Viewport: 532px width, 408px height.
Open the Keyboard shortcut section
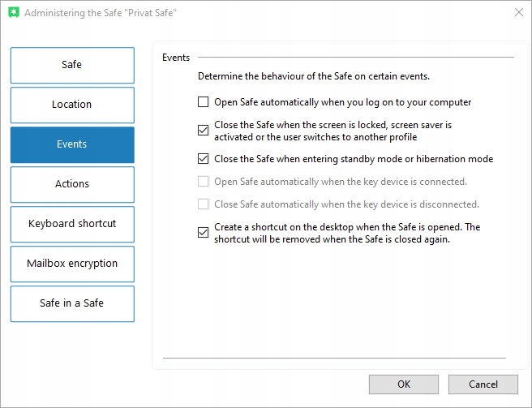tap(72, 224)
